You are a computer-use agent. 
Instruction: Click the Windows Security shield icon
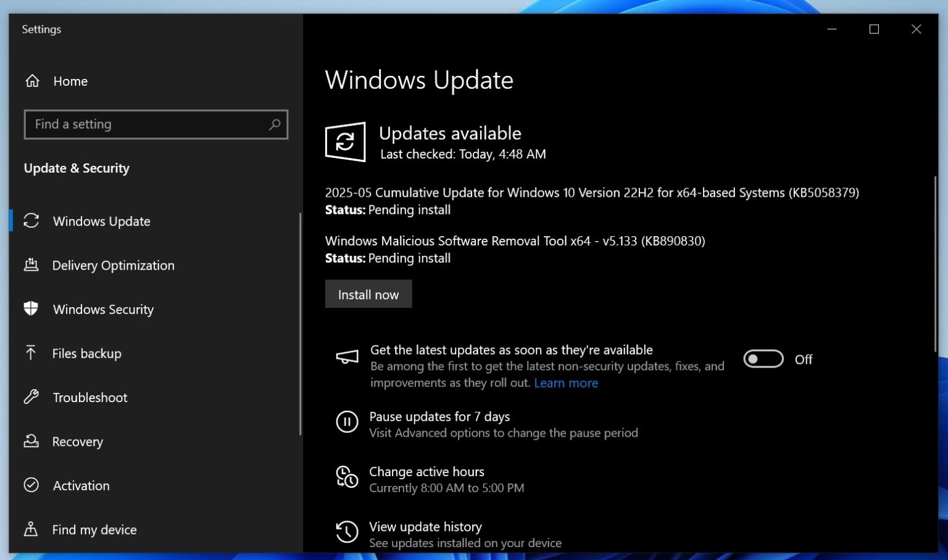(x=32, y=309)
